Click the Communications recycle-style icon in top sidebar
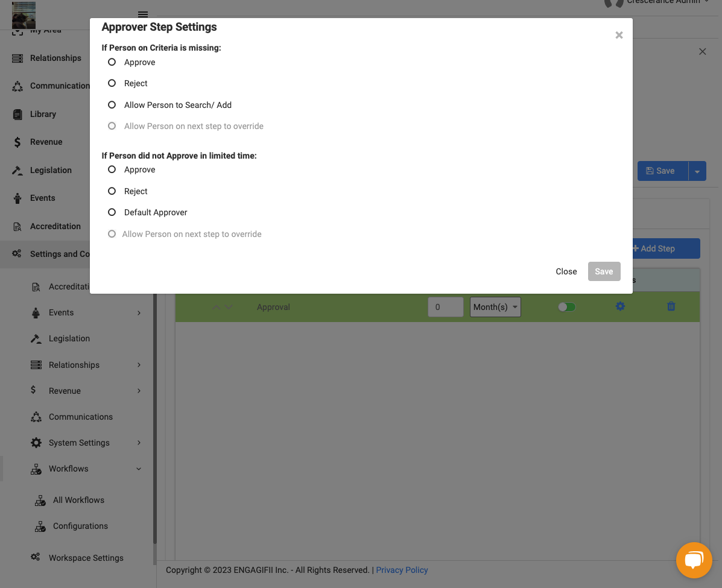Screen dimensions: 722x588 (x=17, y=86)
